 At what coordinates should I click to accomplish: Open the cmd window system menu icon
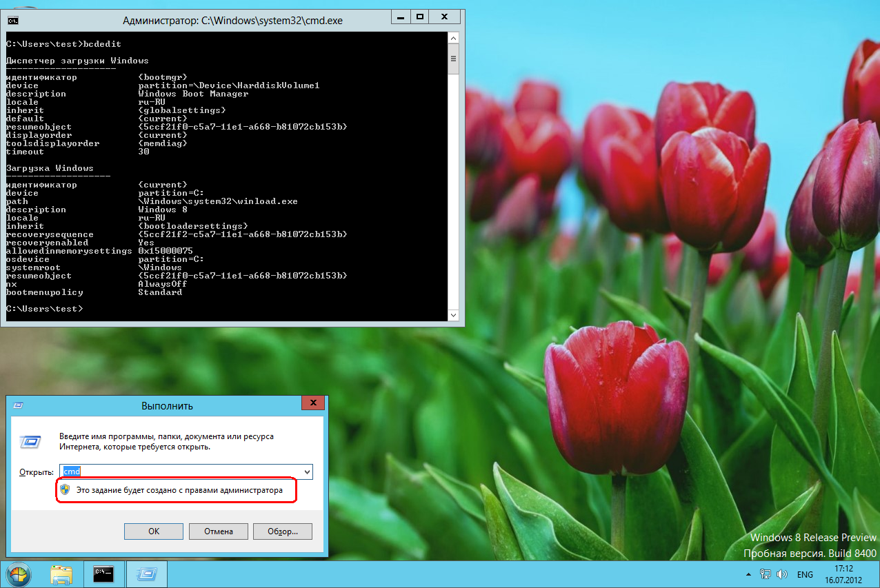pos(13,19)
